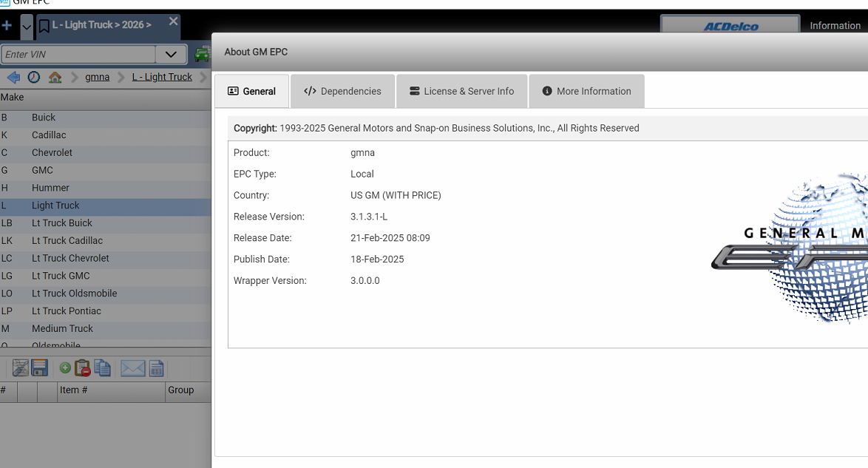Copy picklist with documents icon
Screen dimensions: 868x468
click(103, 367)
